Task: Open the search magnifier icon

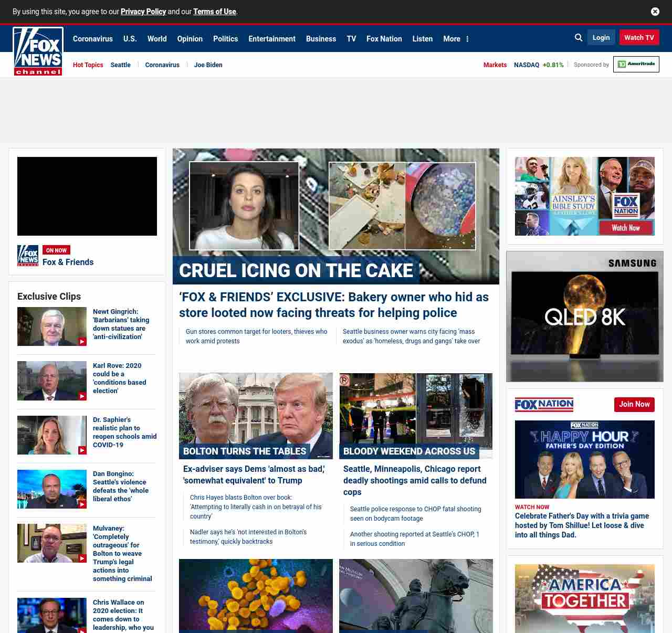Action: [579, 38]
